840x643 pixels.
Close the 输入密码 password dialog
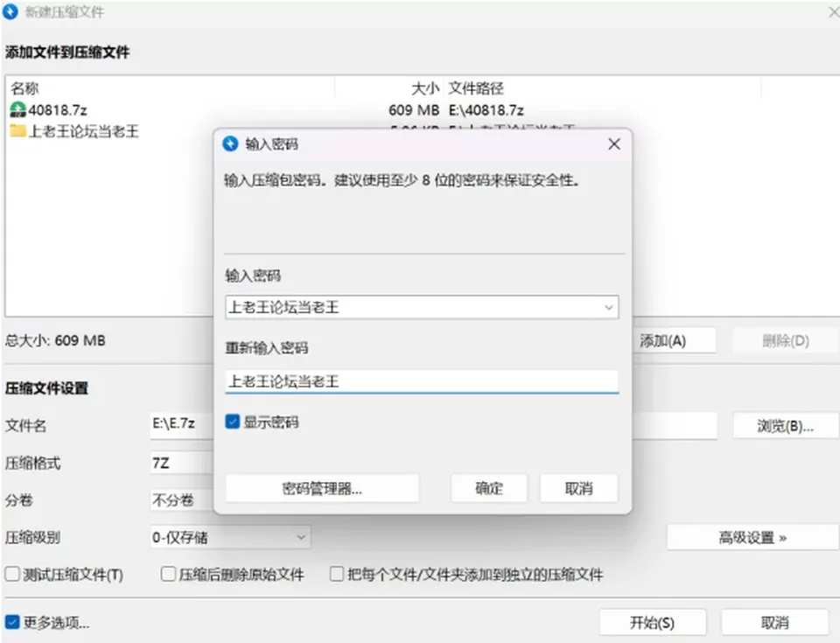[614, 143]
